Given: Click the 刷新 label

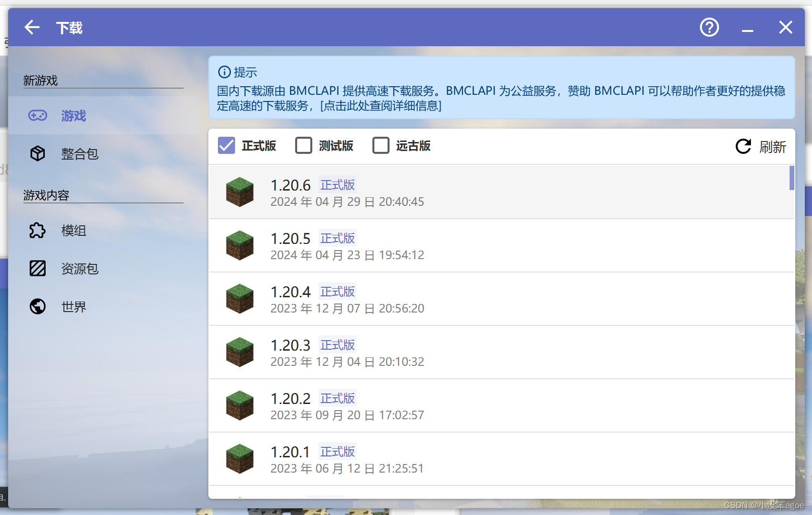Looking at the screenshot, I should point(772,147).
